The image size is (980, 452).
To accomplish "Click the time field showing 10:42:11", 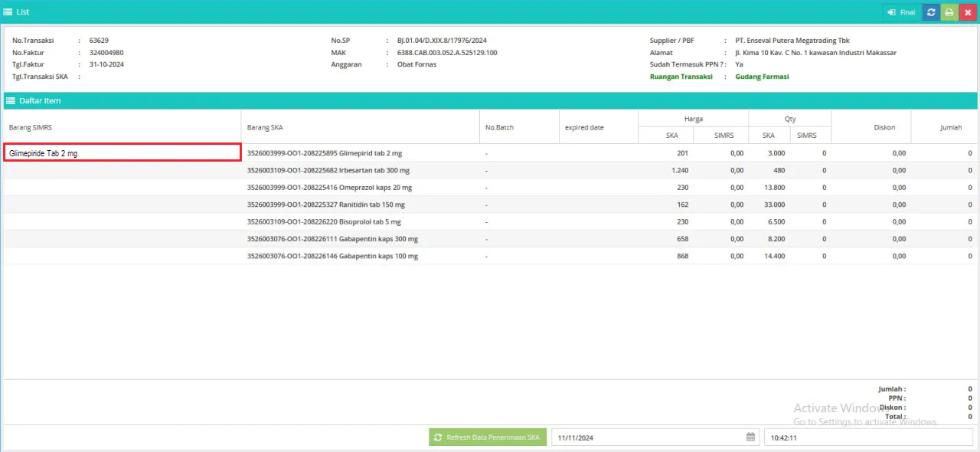I will coord(869,437).
